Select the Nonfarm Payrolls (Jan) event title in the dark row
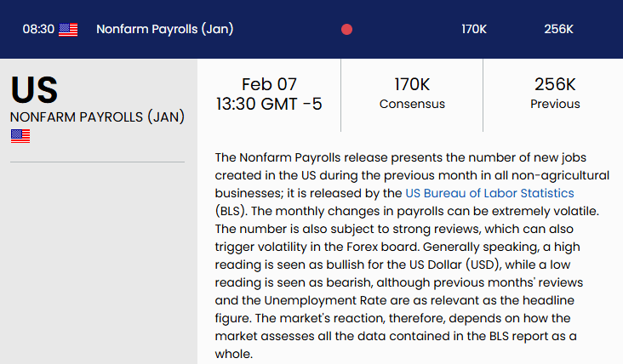This screenshot has width=623, height=364. pos(164,29)
